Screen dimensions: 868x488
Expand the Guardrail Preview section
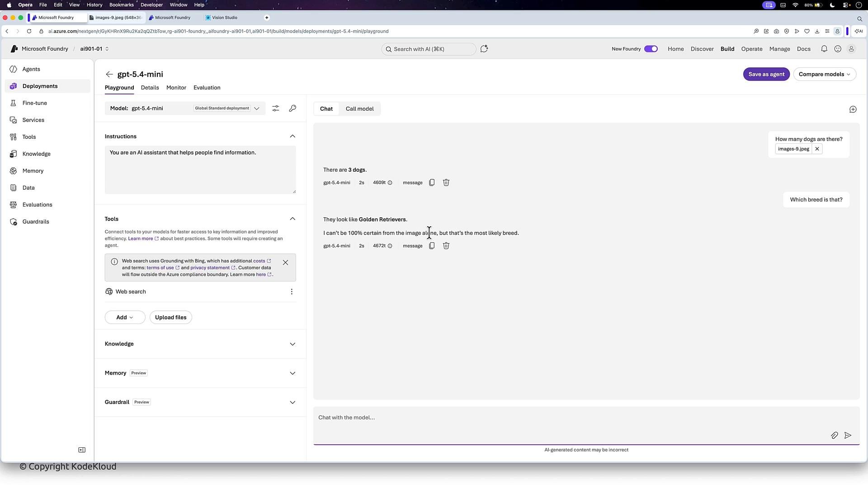click(x=292, y=403)
